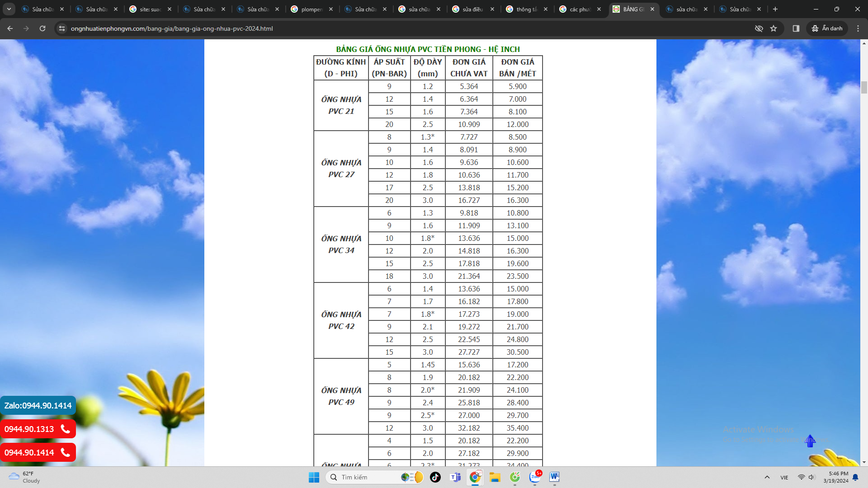This screenshot has width=868, height=488.
Task: Click the date and time clock
Action: (x=835, y=477)
